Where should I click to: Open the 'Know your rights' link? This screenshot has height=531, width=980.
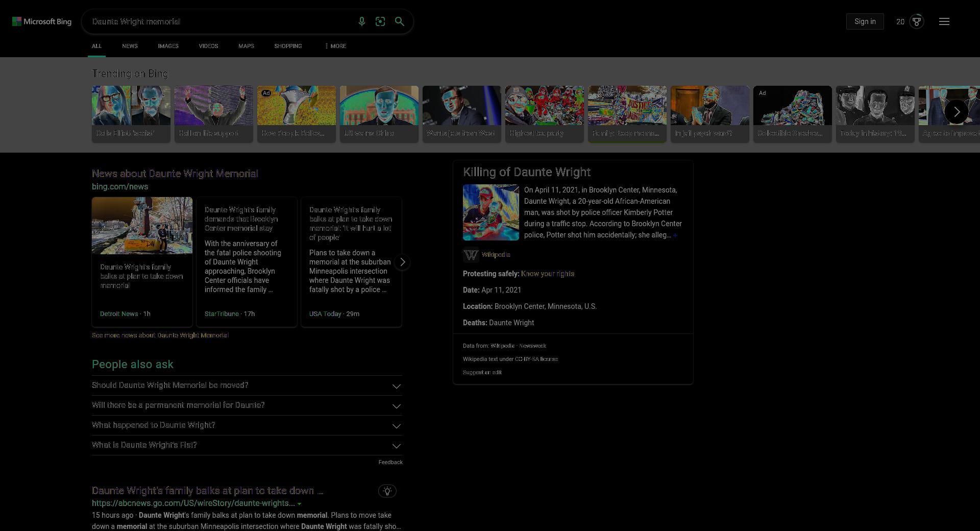click(x=548, y=274)
